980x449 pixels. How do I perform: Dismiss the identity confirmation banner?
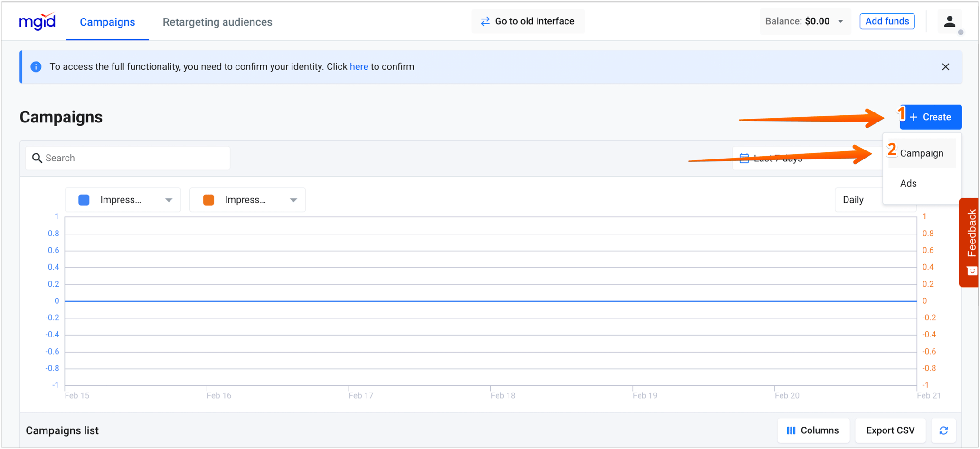[x=945, y=66]
